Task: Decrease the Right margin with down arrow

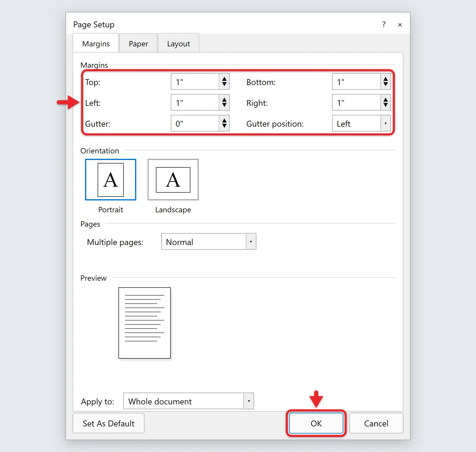Action: [x=386, y=106]
